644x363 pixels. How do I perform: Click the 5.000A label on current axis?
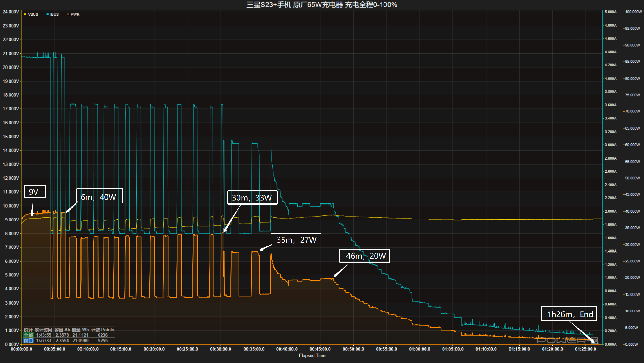(610, 12)
